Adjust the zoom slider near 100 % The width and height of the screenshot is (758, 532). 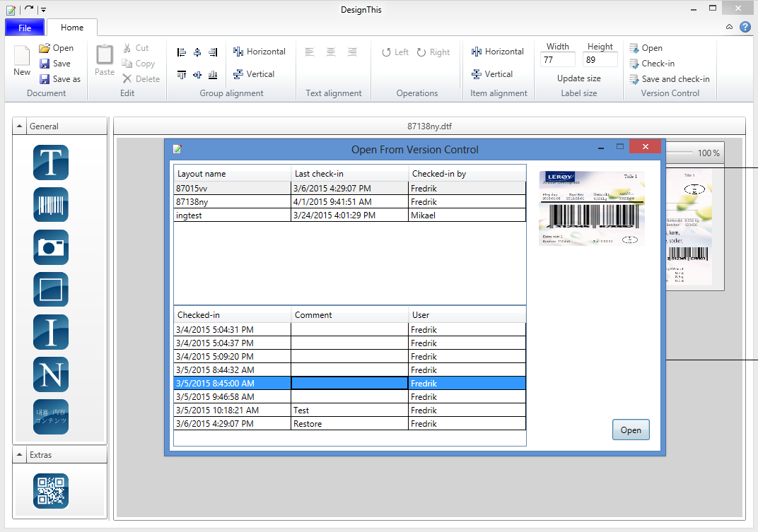pyautogui.click(x=679, y=153)
